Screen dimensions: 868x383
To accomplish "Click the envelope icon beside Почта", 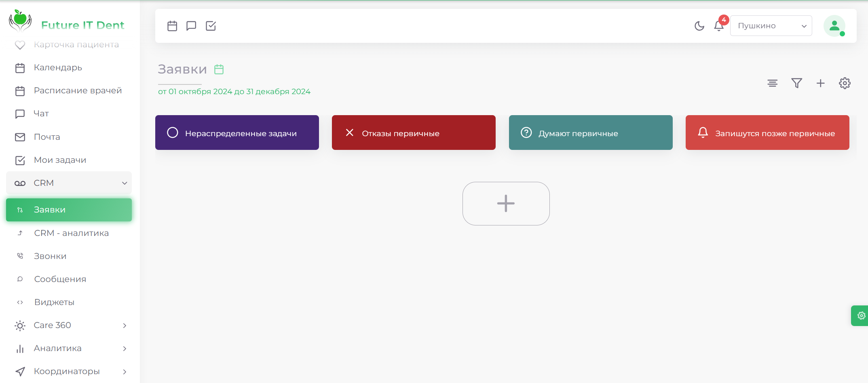I will [x=20, y=137].
